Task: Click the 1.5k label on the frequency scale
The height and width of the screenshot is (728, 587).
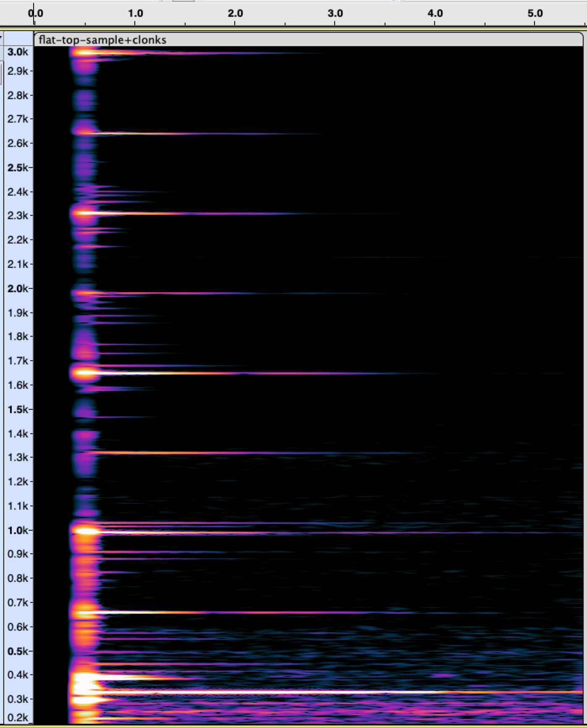Action: coord(18,409)
